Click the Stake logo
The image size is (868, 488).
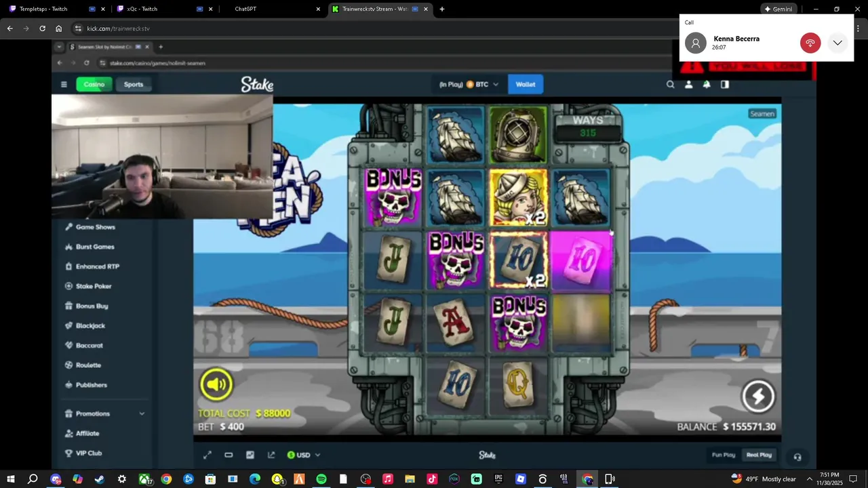257,85
